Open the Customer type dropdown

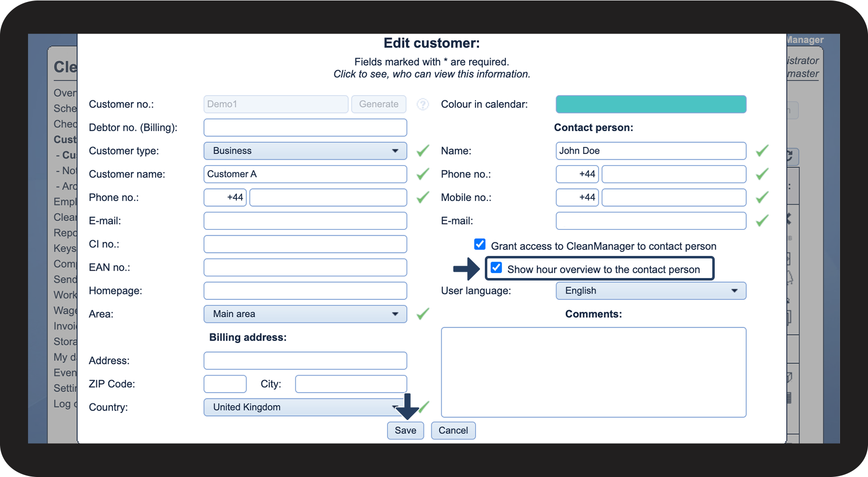coord(305,151)
